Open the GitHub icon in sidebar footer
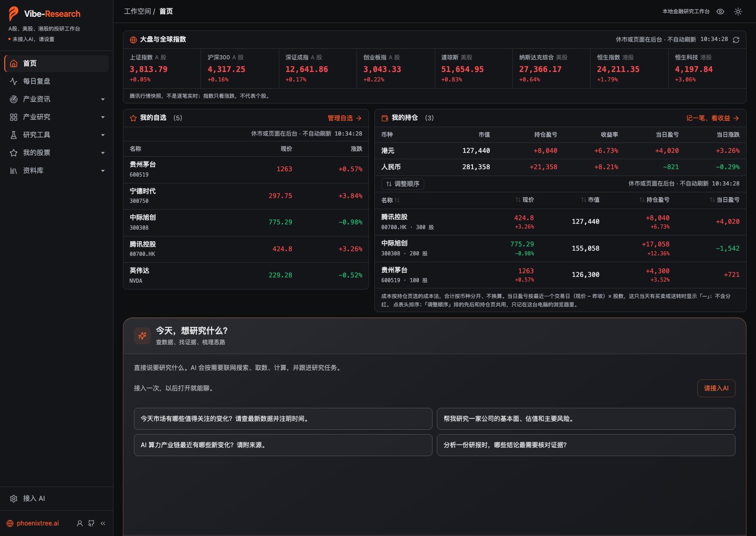Viewport: 756px width, 536px height. (x=91, y=523)
